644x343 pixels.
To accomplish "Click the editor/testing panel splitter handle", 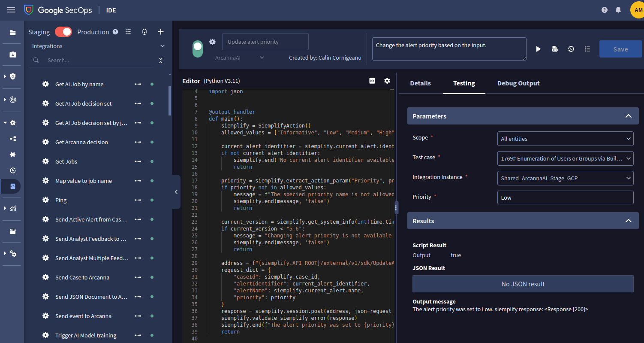I will [x=397, y=207].
